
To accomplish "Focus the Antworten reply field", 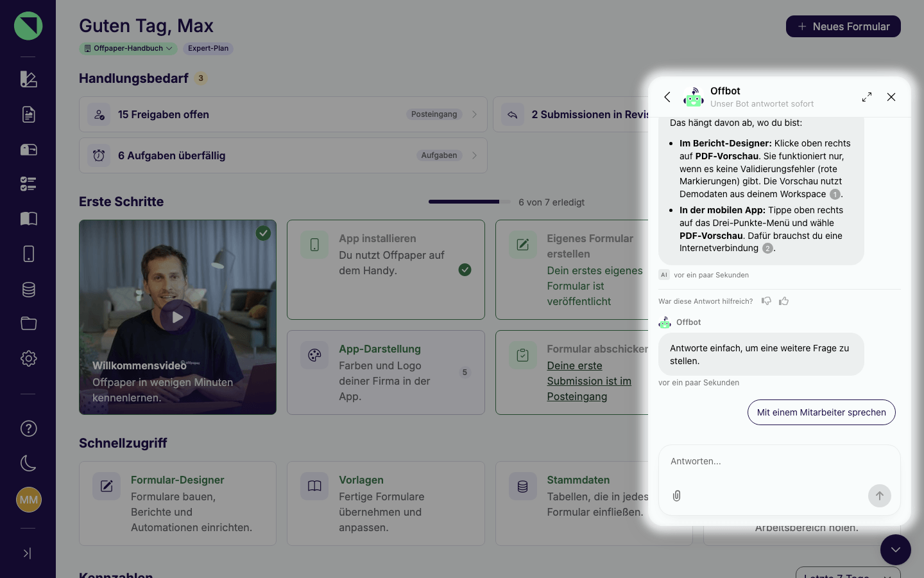I will 779,462.
